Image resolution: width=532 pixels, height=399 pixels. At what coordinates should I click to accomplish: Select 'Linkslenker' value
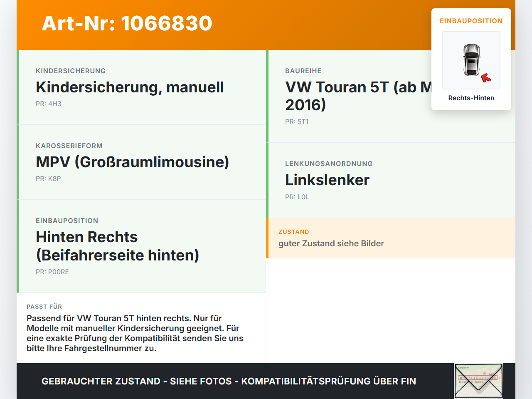click(328, 180)
